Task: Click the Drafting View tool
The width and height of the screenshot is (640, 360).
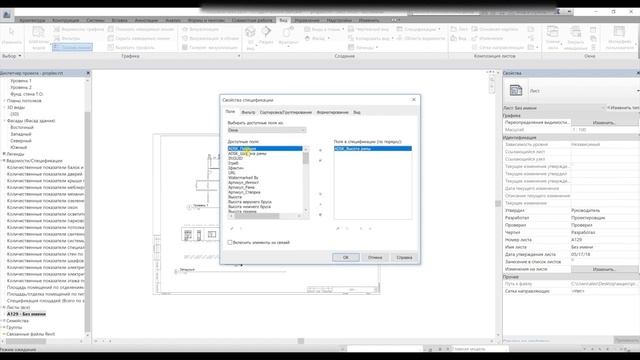Action: pyautogui.click(x=369, y=29)
